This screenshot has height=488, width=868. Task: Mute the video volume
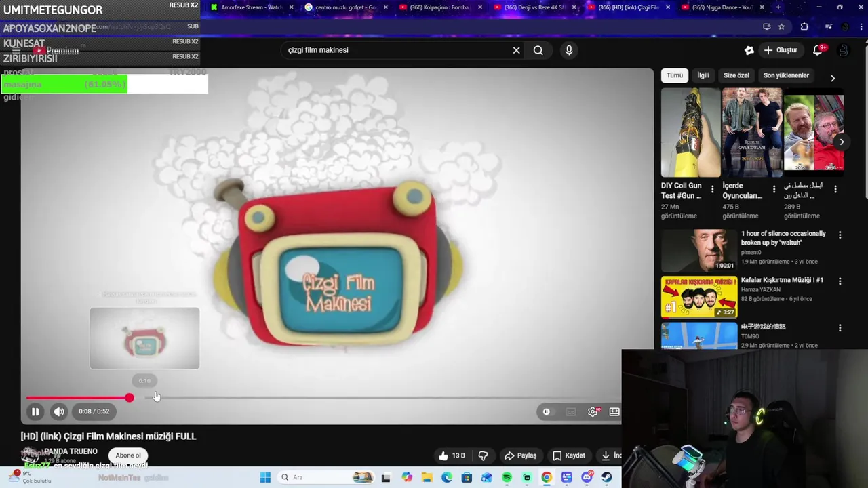click(x=59, y=411)
